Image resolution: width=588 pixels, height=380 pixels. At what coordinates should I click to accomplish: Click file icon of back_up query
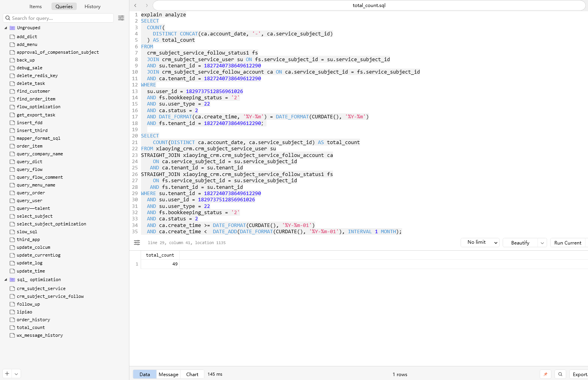pos(12,60)
